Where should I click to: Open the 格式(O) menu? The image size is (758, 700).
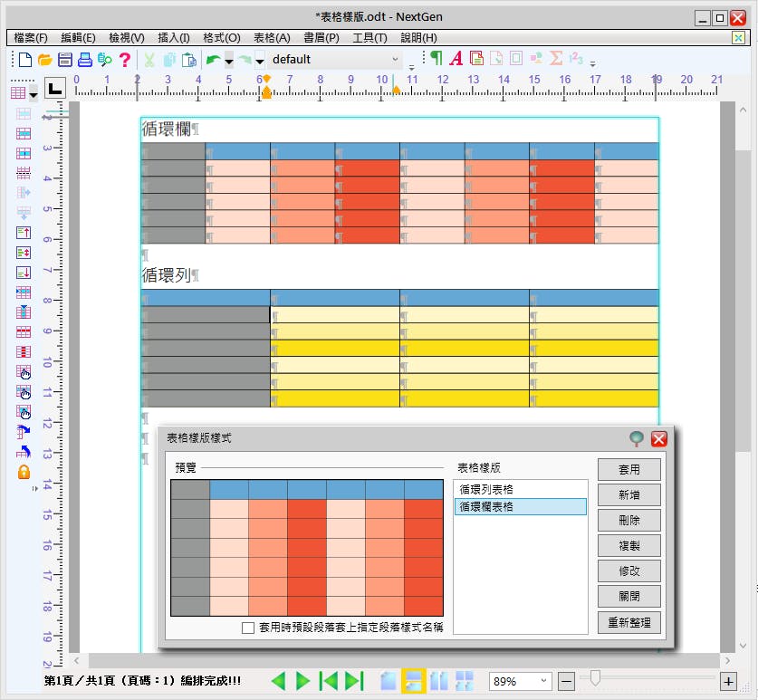tap(222, 38)
